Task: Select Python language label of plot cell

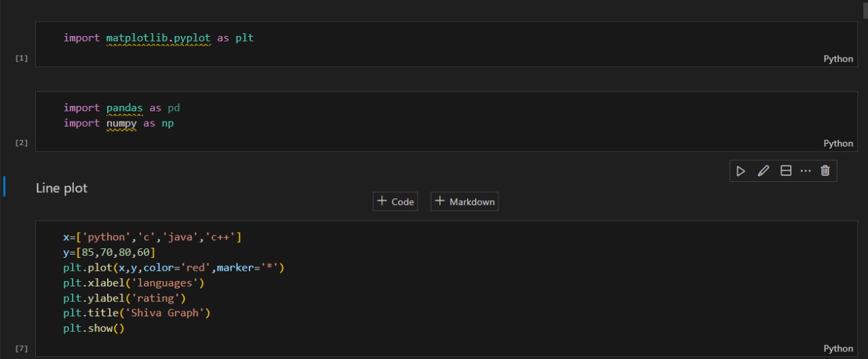Action: click(838, 348)
